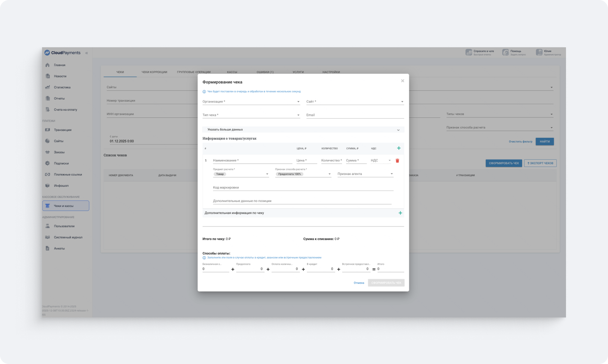
Task: Open Transactions from the sidebar
Action: coord(62,130)
